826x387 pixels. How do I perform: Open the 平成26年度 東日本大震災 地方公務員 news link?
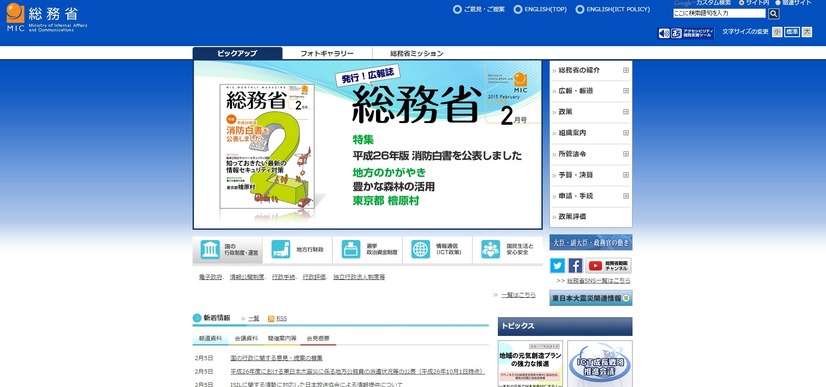point(357,372)
